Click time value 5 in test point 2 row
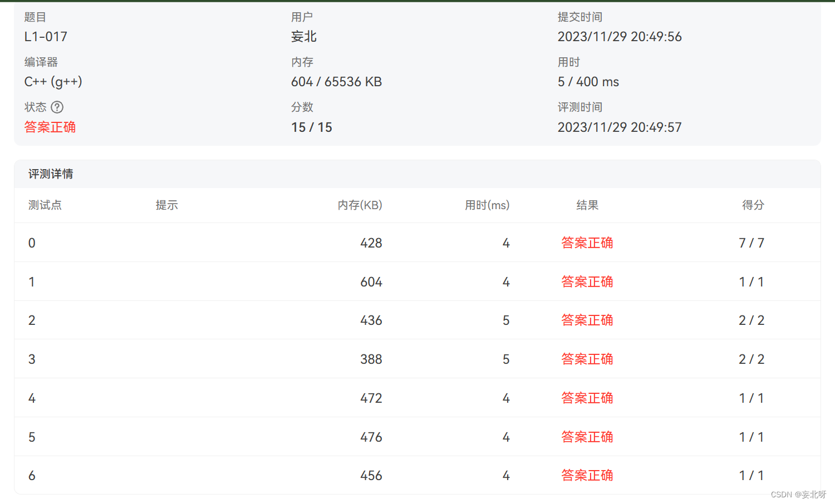The height and width of the screenshot is (504, 835). coord(506,320)
